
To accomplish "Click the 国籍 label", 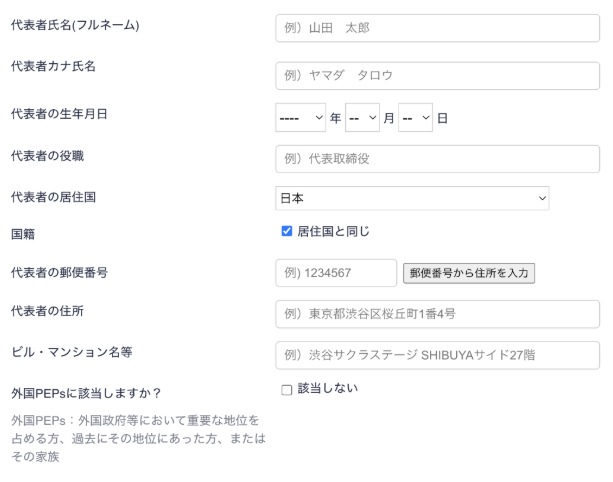I will point(23,234).
